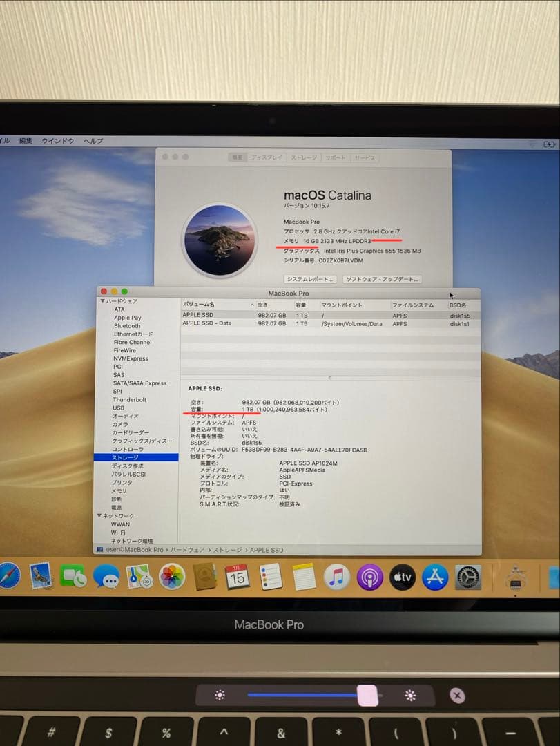Collapse the ネットワーク section in the sidebar
Image resolution: width=560 pixels, height=746 pixels.
pyautogui.click(x=99, y=515)
